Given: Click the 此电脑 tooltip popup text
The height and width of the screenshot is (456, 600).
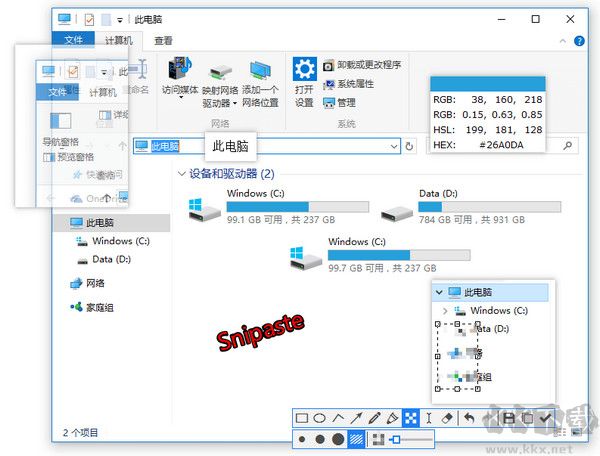Looking at the screenshot, I should pos(230,146).
